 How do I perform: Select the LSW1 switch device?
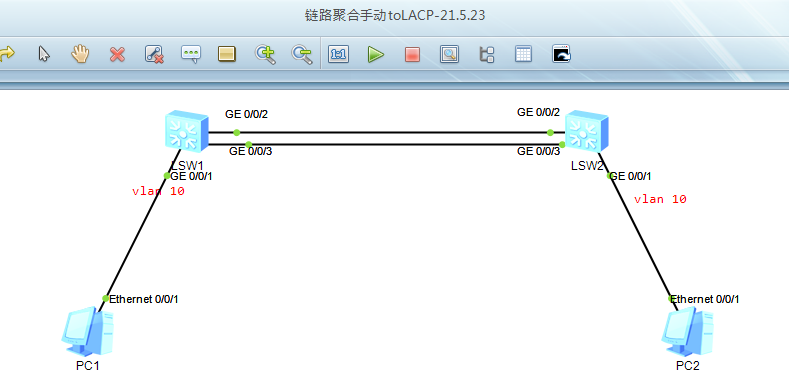(186, 132)
